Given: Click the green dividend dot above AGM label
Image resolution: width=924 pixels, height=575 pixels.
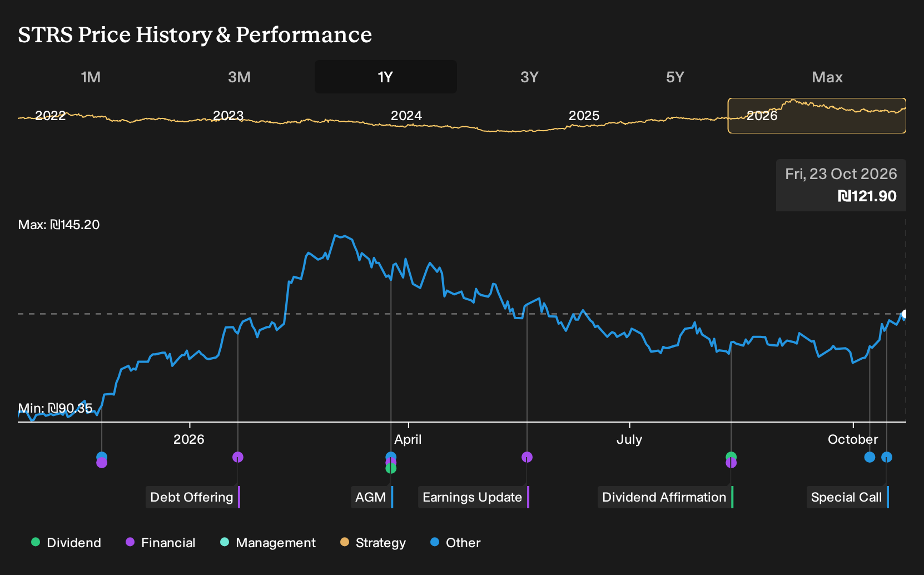Looking at the screenshot, I should tap(391, 469).
